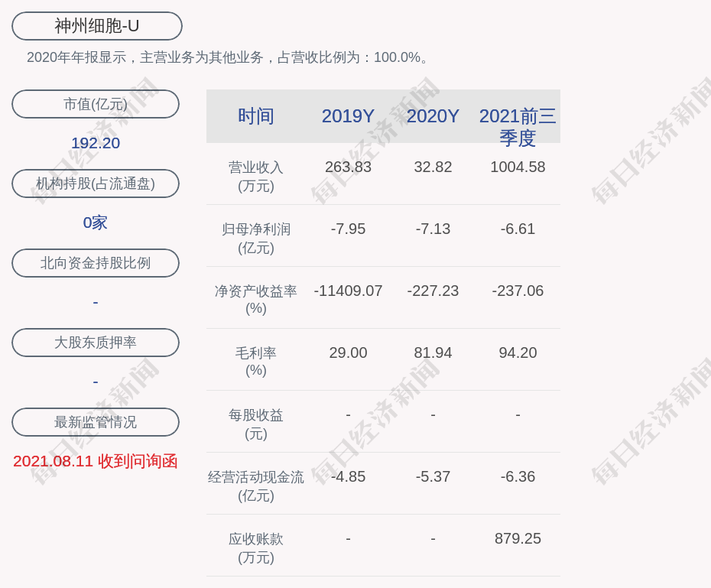Viewport: 711px width, 588px height.
Task: Click the 2020Y column header
Action: 433,116
